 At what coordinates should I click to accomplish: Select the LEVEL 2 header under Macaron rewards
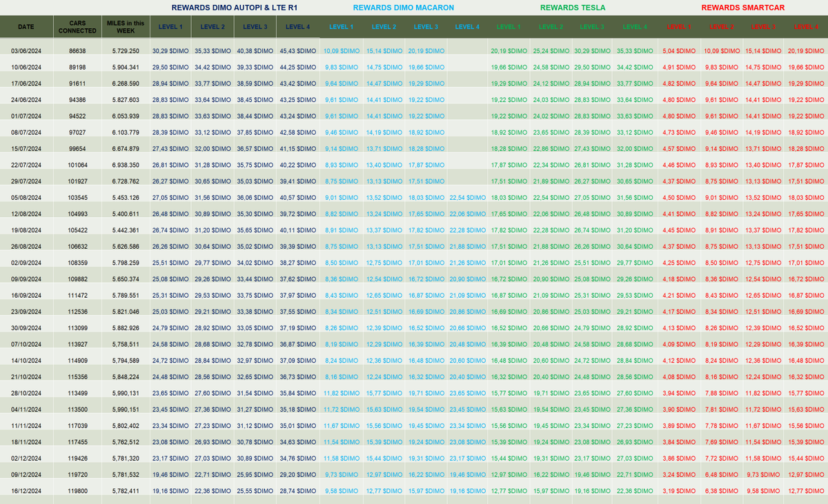point(384,27)
